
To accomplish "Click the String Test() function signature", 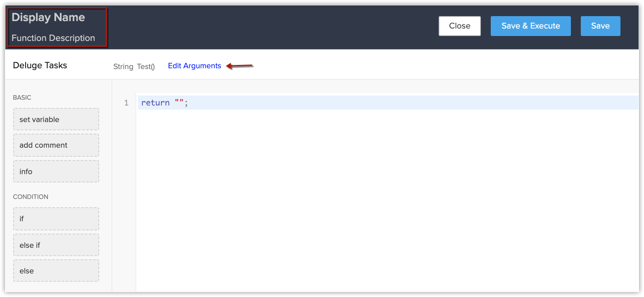I will pyautogui.click(x=134, y=67).
